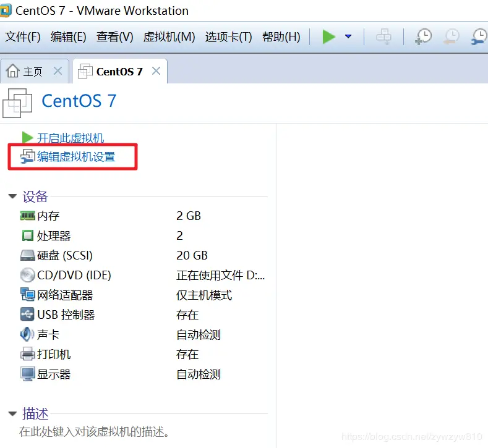Screen dimensions: 488x448
Task: Click the 20 GB disk value
Action: coord(192,256)
